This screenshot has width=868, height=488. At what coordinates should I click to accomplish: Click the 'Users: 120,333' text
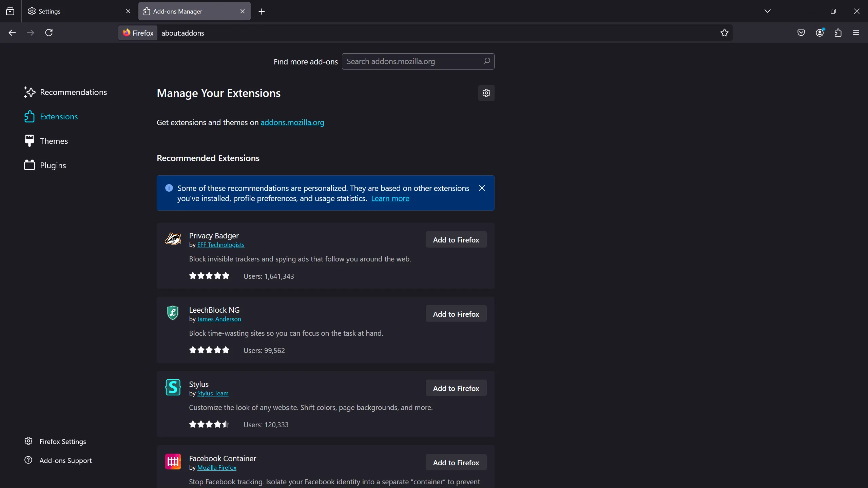pyautogui.click(x=266, y=425)
